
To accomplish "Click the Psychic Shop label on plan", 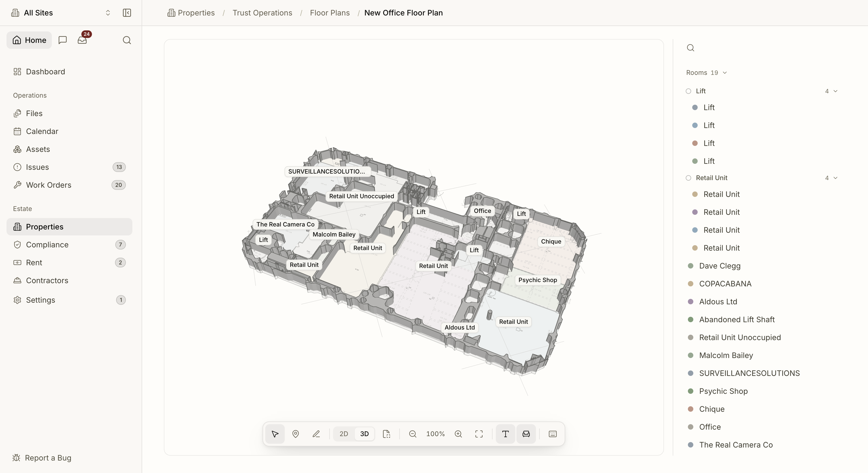I will click(x=537, y=280).
